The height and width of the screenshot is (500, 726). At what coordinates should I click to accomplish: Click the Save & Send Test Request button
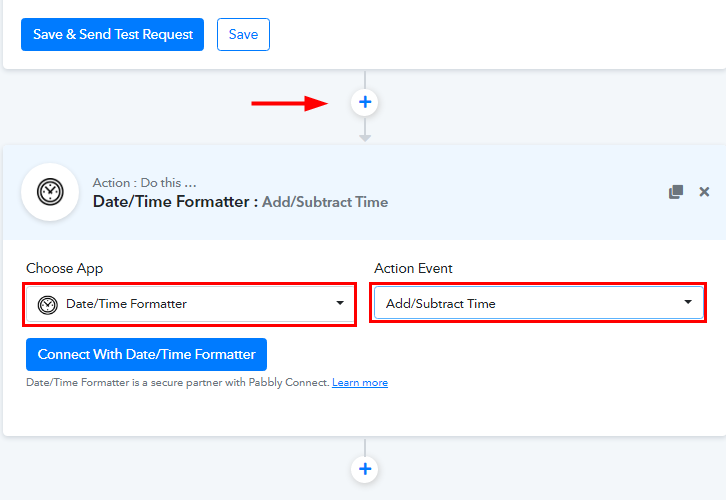click(113, 34)
